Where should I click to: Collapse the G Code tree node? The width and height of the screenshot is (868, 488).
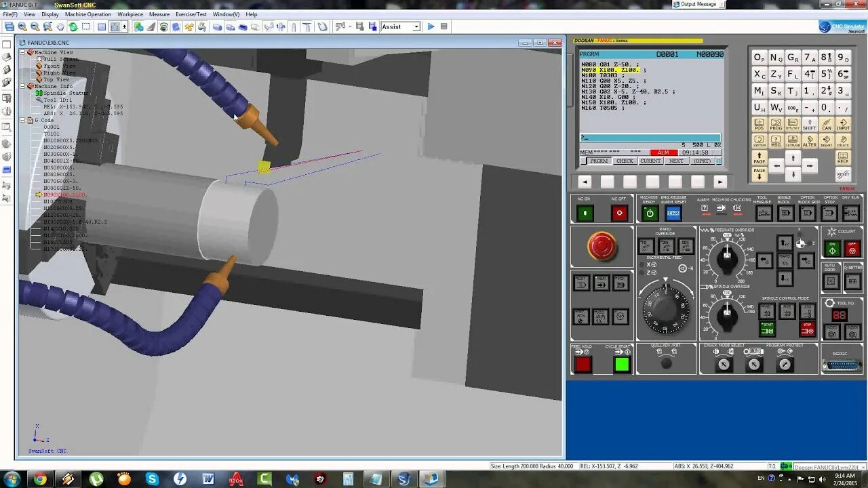click(23, 120)
